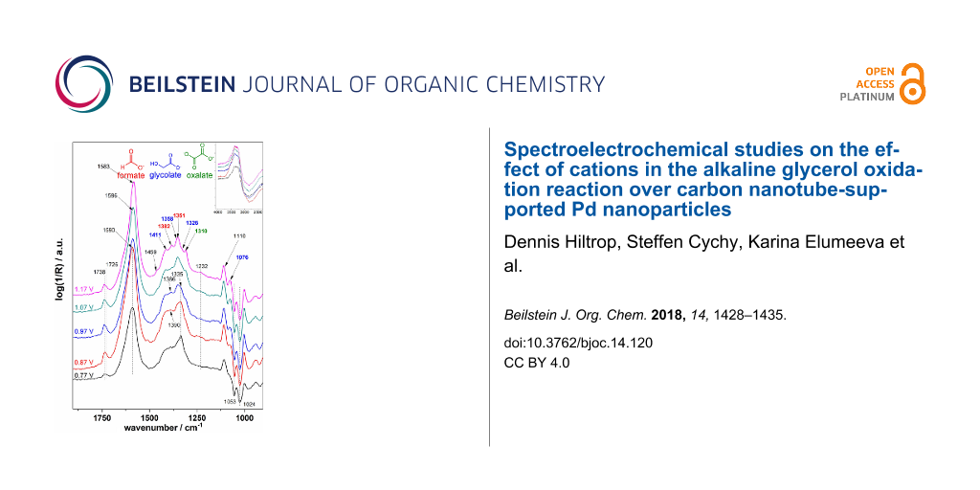The height and width of the screenshot is (490, 980).
Task: Click the blue 1076 peak label
Action: pos(243,256)
